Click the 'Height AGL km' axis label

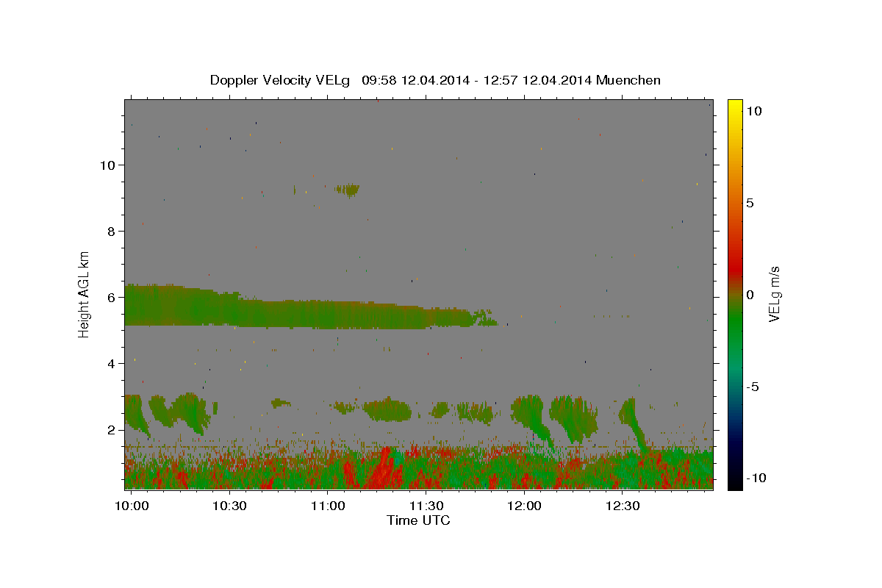[x=85, y=293]
